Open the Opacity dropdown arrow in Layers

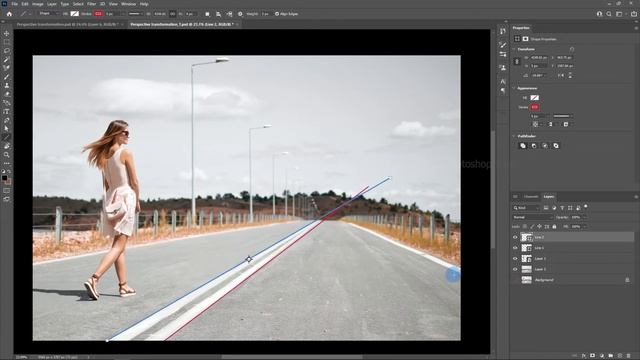[584, 218]
